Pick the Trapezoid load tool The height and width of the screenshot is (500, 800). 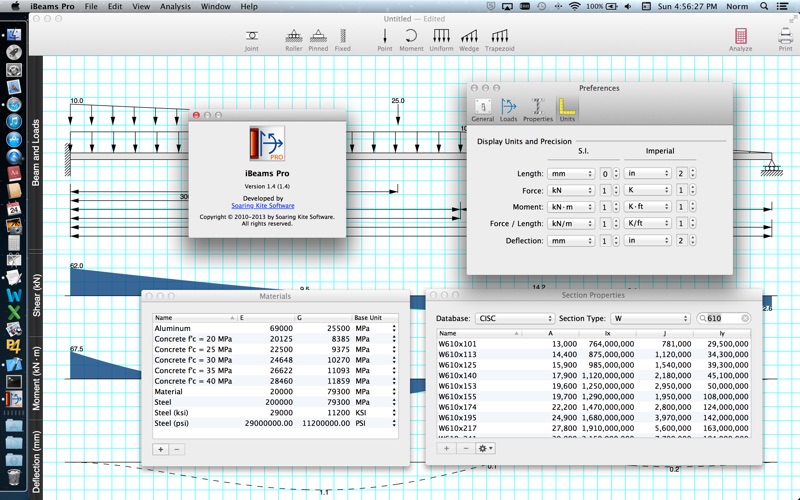(501, 39)
